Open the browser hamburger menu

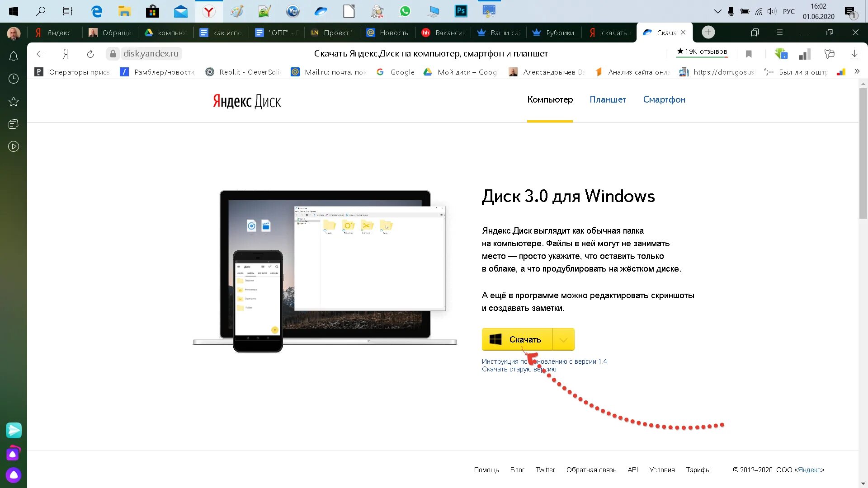pyautogui.click(x=779, y=33)
